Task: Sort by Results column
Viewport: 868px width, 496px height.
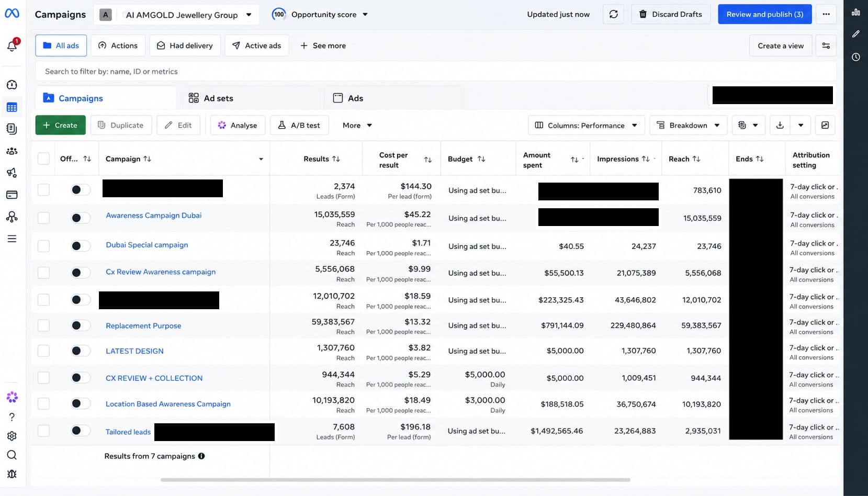Action: 336,159
